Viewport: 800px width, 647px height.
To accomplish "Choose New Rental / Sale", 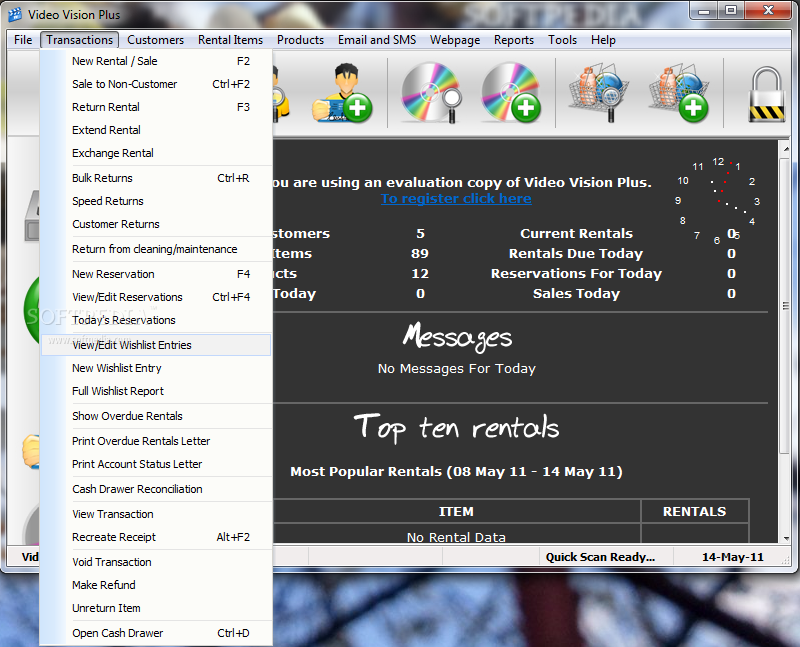I will click(156, 61).
